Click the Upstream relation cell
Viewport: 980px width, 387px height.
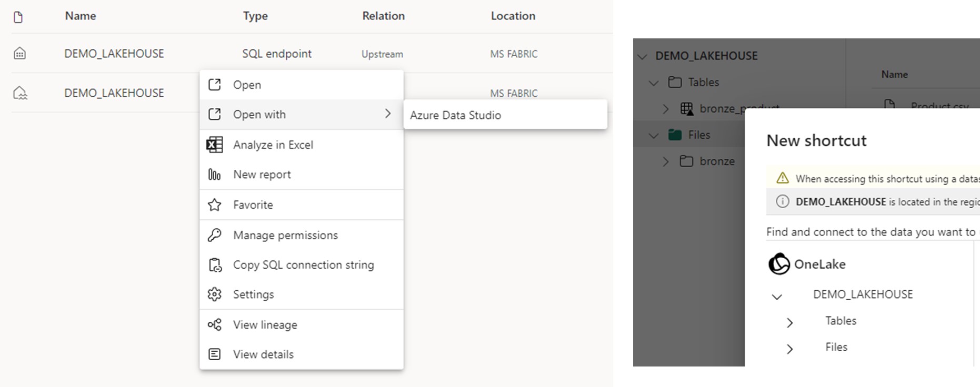pyautogui.click(x=382, y=54)
